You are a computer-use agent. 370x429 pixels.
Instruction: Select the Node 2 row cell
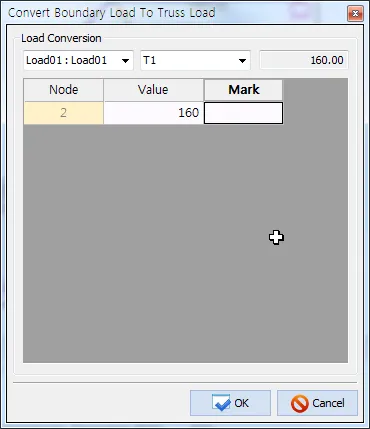63,113
